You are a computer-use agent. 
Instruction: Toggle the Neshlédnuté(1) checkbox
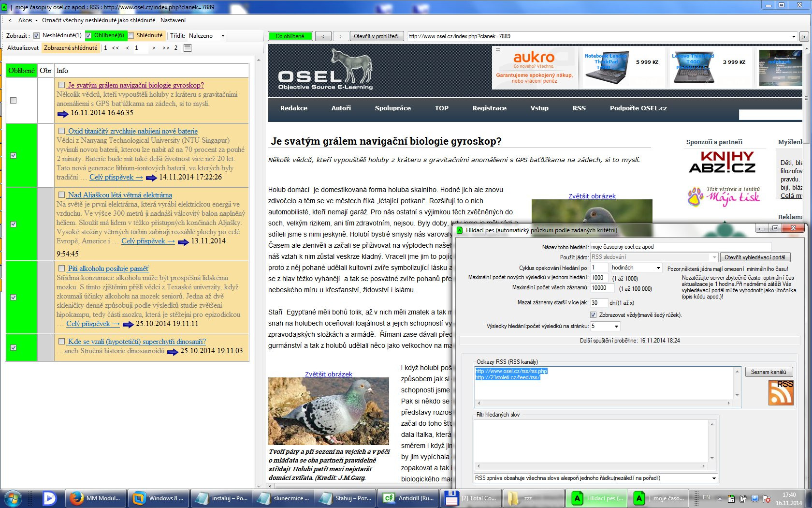point(36,35)
